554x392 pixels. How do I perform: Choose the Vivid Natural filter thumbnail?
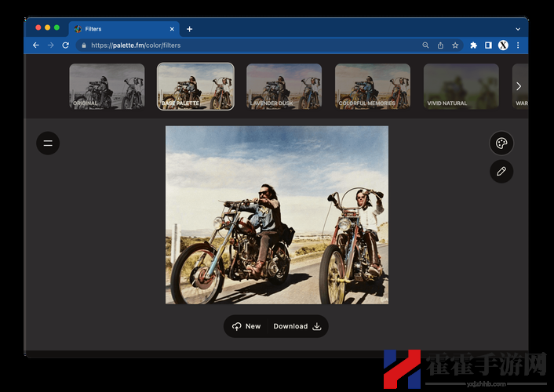click(x=461, y=86)
